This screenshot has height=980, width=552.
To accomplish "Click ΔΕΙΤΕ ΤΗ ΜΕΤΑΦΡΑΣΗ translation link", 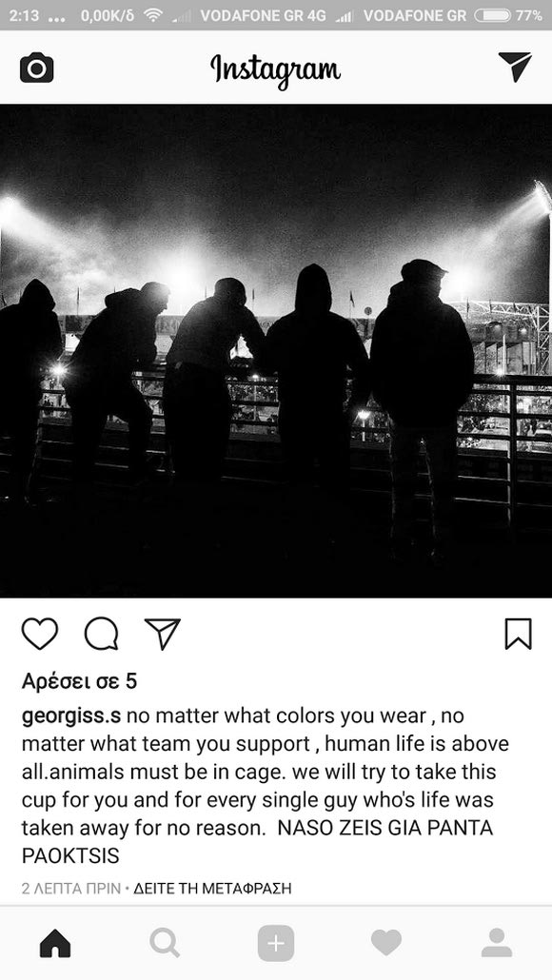I will pyautogui.click(x=212, y=888).
